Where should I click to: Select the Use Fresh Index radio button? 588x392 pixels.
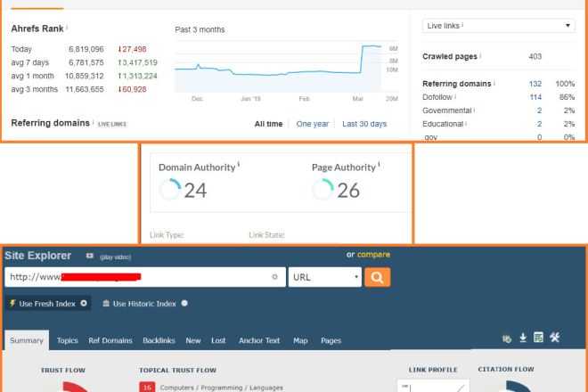click(x=84, y=303)
